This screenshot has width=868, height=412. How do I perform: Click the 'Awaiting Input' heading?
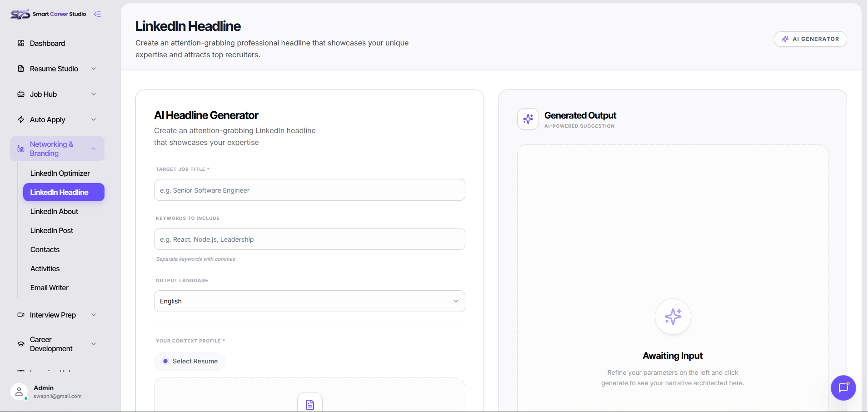point(673,356)
